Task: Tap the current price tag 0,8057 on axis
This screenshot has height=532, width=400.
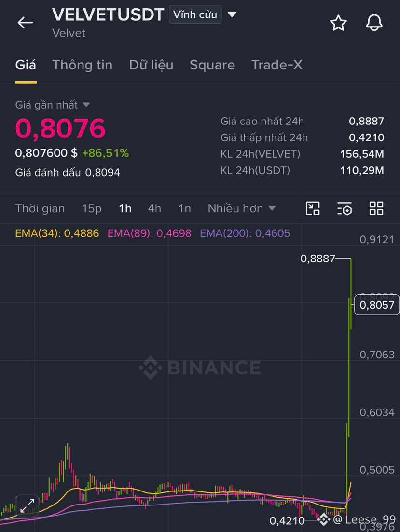Action: tap(377, 305)
